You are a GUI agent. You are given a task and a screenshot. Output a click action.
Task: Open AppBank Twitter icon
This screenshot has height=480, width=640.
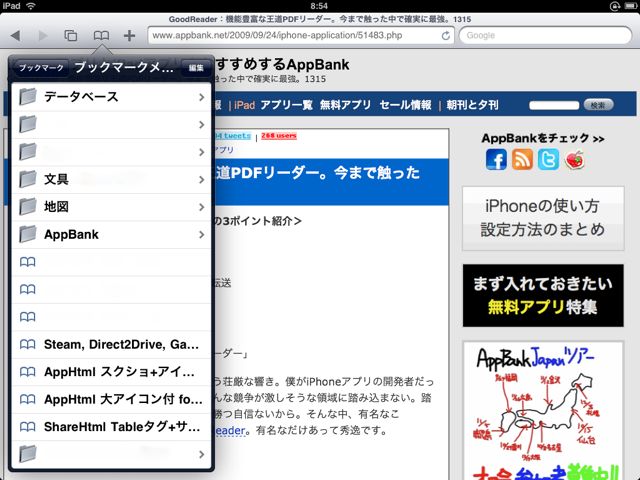548,159
